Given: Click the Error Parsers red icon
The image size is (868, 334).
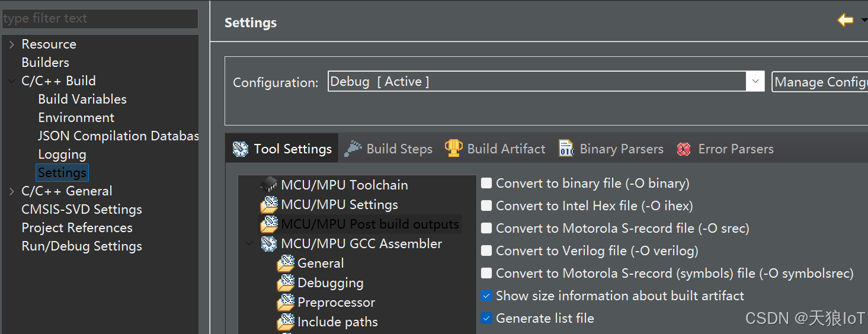Looking at the screenshot, I should (x=684, y=149).
